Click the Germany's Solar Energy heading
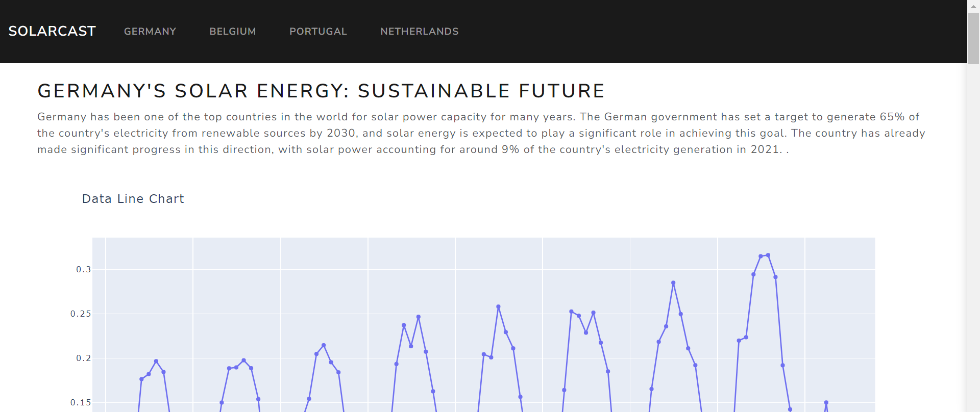 coord(321,91)
